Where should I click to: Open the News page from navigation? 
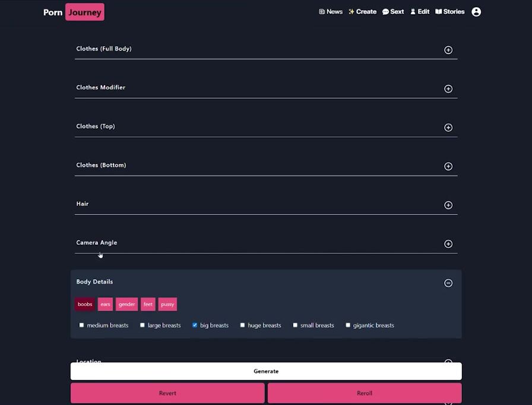[x=331, y=12]
